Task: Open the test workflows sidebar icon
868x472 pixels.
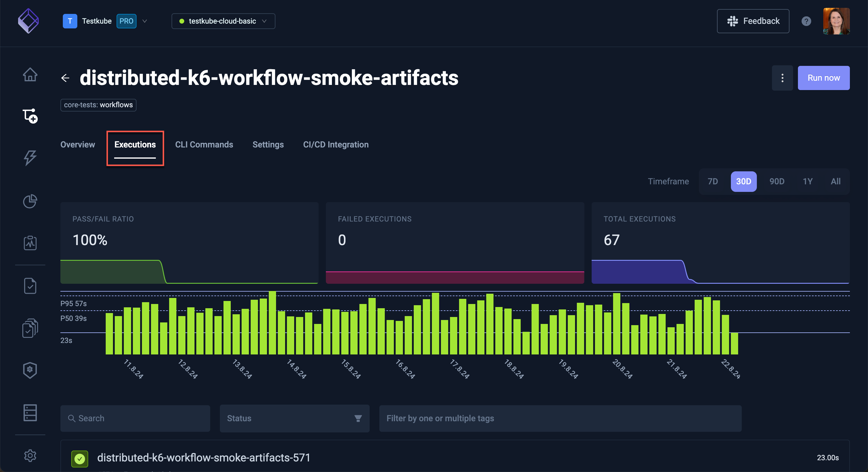Action: (30, 116)
